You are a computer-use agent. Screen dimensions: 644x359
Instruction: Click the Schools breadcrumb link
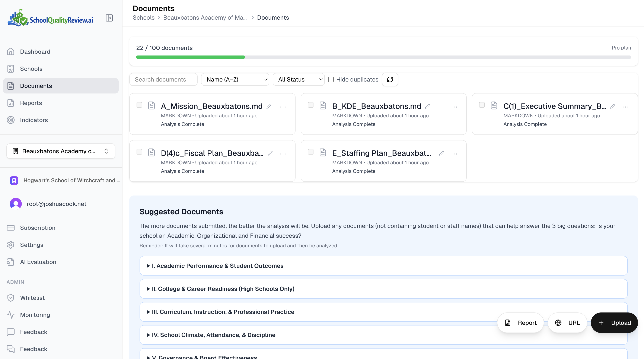[x=143, y=18]
